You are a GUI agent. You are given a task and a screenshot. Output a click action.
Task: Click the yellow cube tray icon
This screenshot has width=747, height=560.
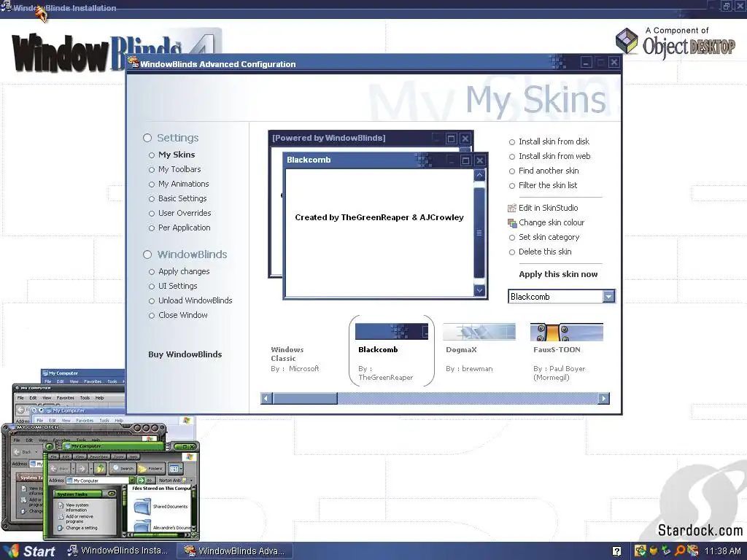tap(654, 551)
